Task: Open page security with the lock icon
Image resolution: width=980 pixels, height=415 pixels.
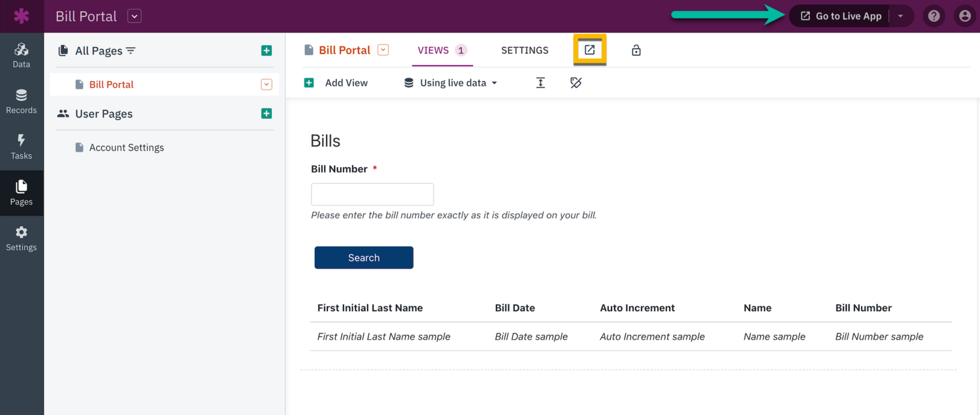Action: pos(636,49)
